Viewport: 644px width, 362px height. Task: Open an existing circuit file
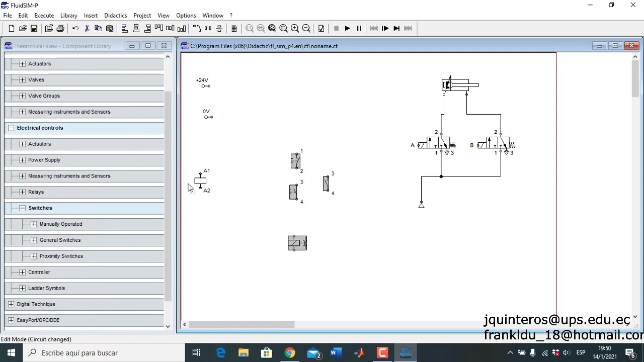[x=23, y=29]
